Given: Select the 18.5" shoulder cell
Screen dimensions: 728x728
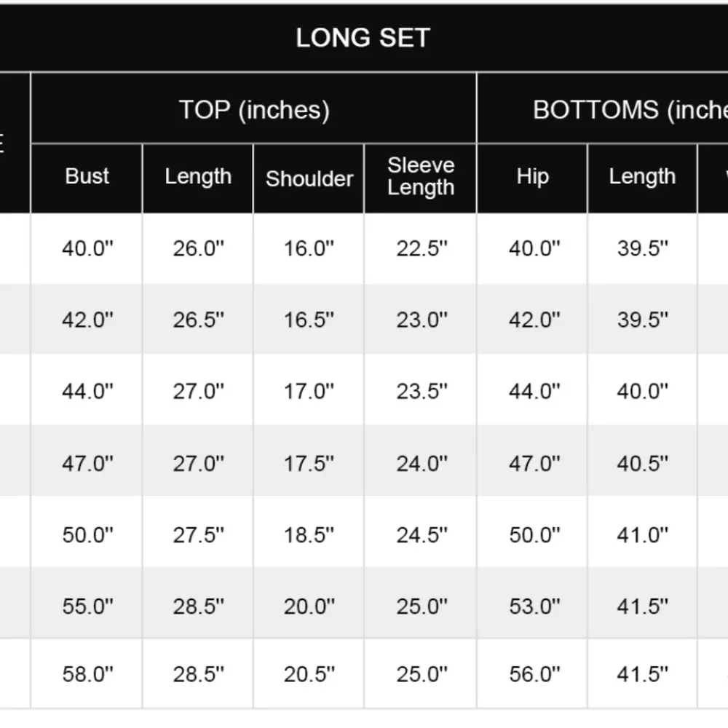Looking at the screenshot, I should (309, 535).
